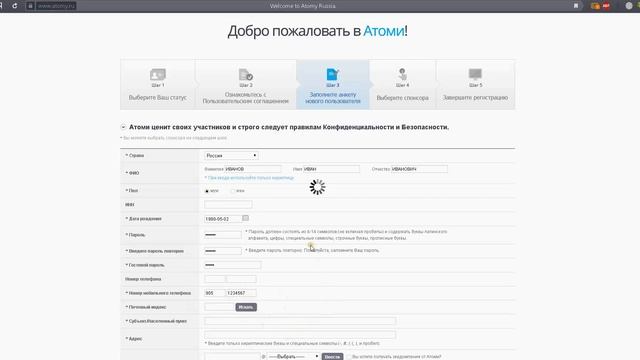Viewport: 640px width, 360px height.
Task: Click the Адрес input field
Action: tap(300, 335)
